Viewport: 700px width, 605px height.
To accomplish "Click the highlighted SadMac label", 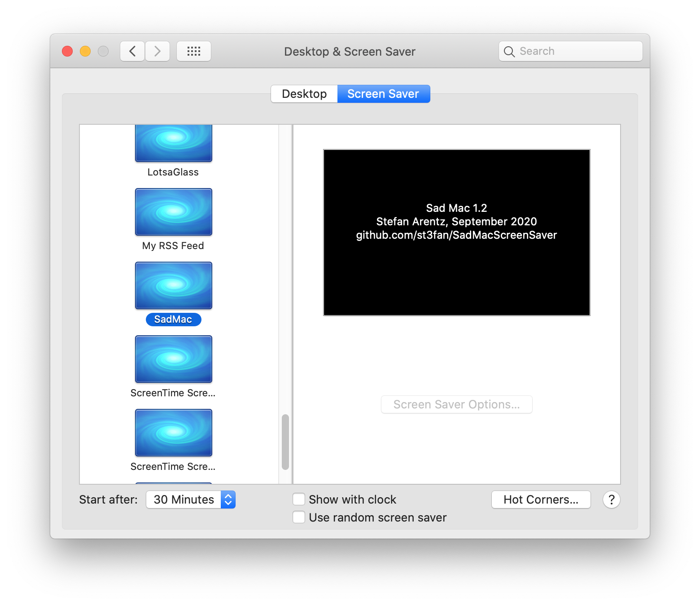I will 173,319.
